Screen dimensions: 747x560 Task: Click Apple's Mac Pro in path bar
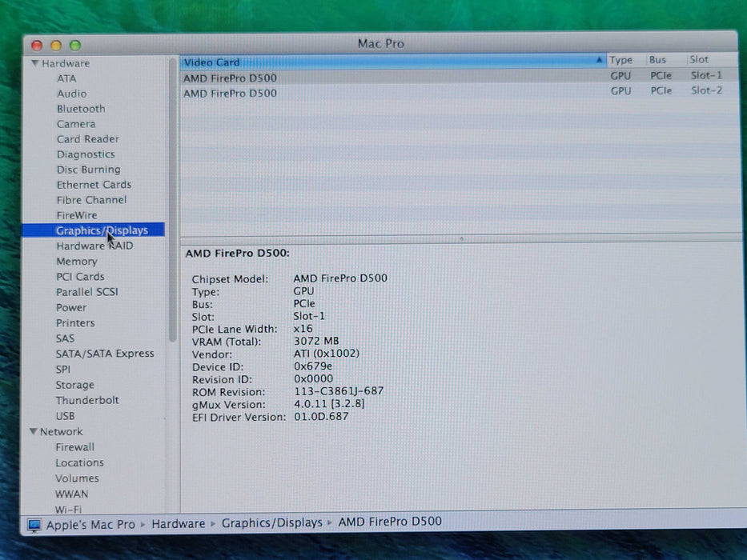pos(90,524)
